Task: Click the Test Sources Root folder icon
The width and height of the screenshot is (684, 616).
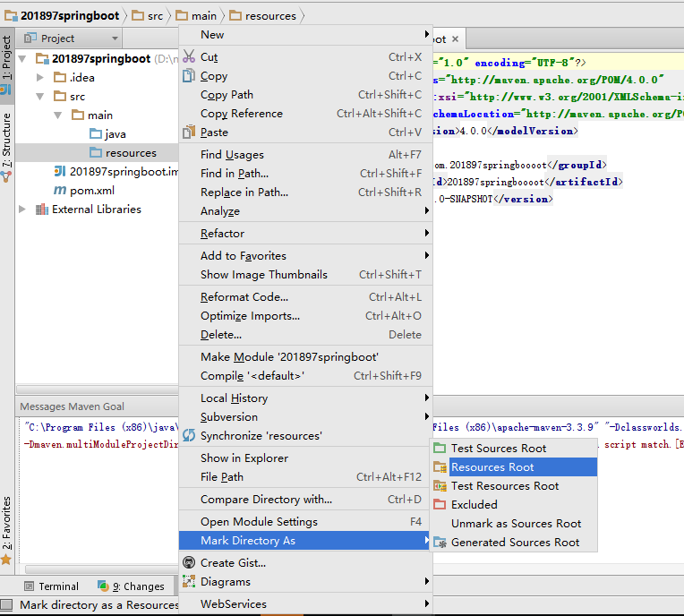Action: click(440, 449)
